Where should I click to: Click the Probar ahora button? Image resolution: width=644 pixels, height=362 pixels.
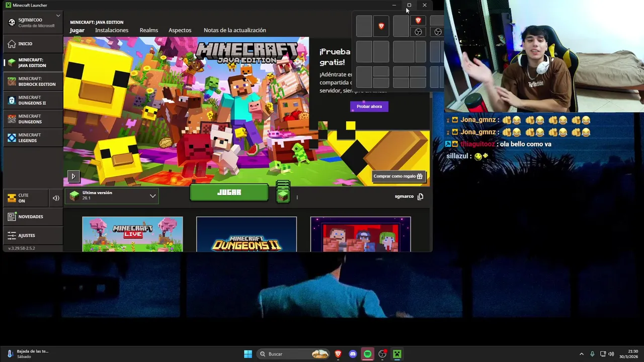(x=369, y=107)
